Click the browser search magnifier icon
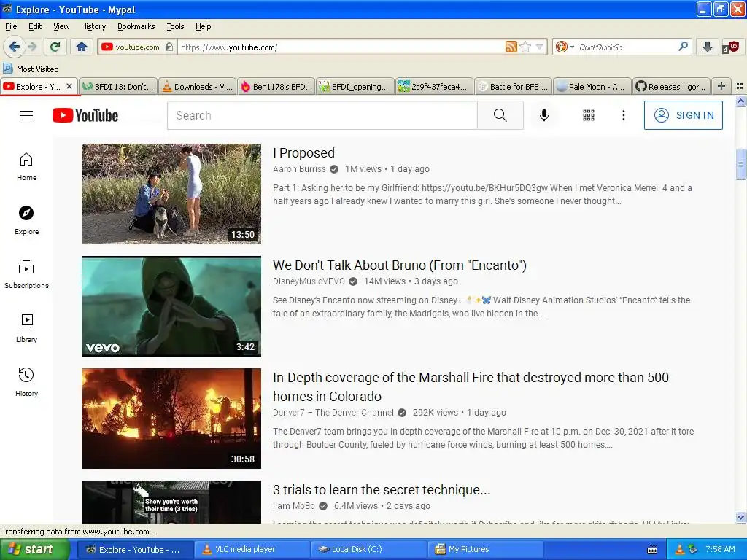The height and width of the screenshot is (560, 747). [x=683, y=47]
